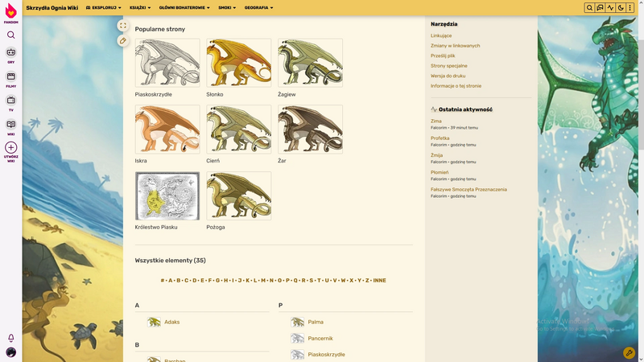Open the Książki navigation menu
644x362 pixels.
[x=139, y=7]
